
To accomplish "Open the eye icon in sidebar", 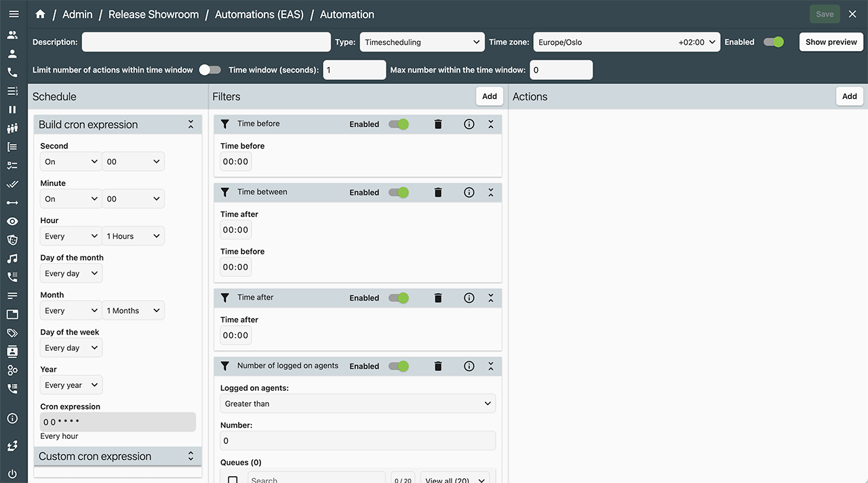I will click(x=12, y=221).
